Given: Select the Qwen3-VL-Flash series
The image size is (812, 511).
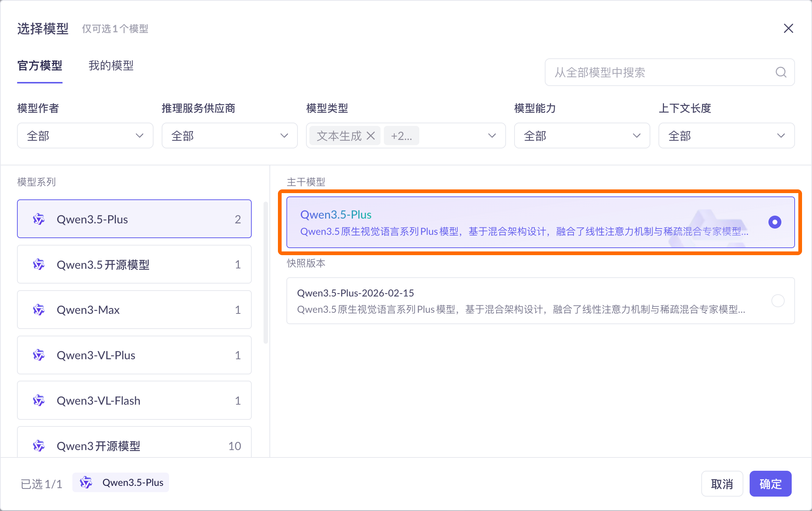Looking at the screenshot, I should (x=134, y=400).
